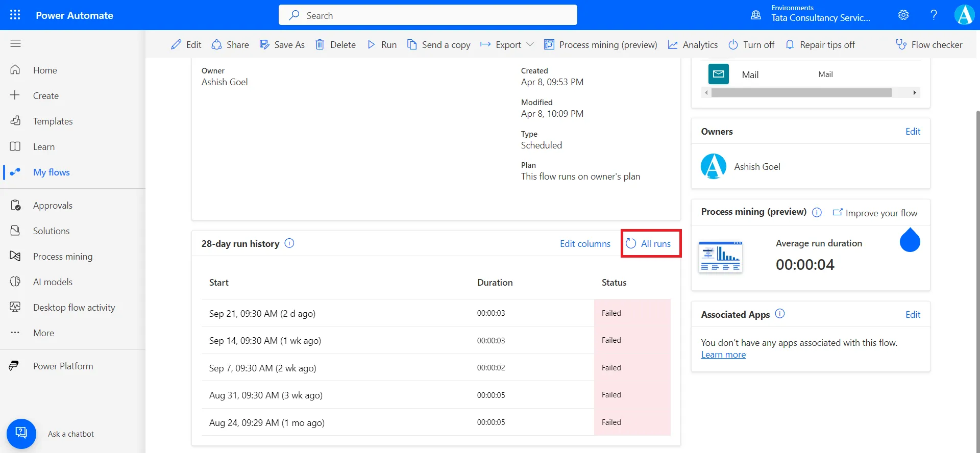Expand More options in sidebar
This screenshot has width=980, height=453.
click(x=72, y=333)
